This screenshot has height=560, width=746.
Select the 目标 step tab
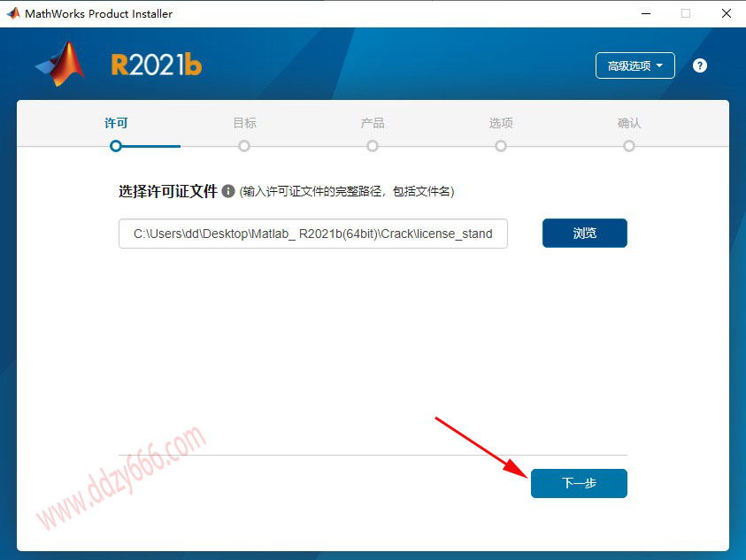pyautogui.click(x=244, y=123)
